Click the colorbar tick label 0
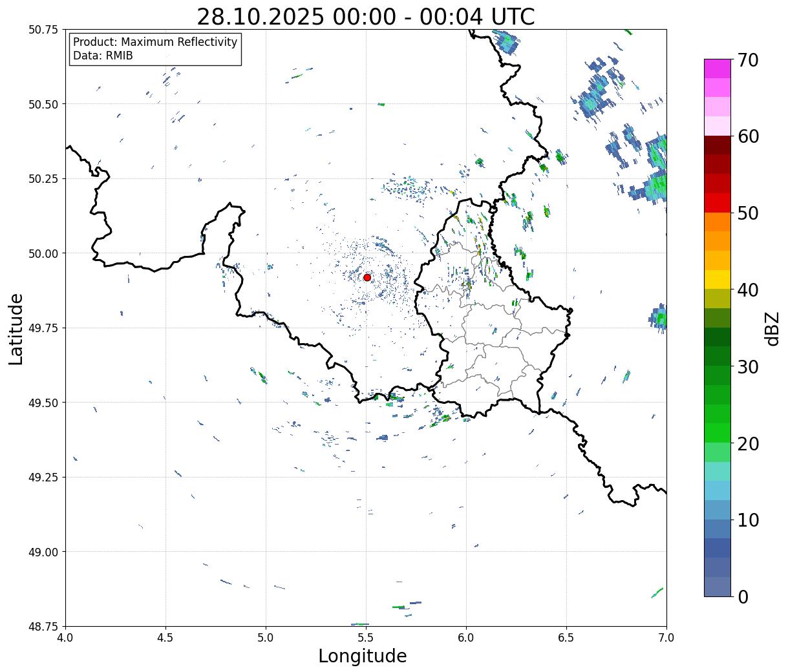This screenshot has height=672, width=788. pos(743,597)
